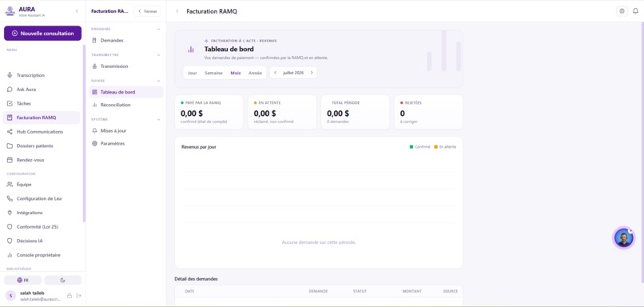This screenshot has width=644, height=307.
Task: Click green Confirmé legend swatch
Action: 411,147
